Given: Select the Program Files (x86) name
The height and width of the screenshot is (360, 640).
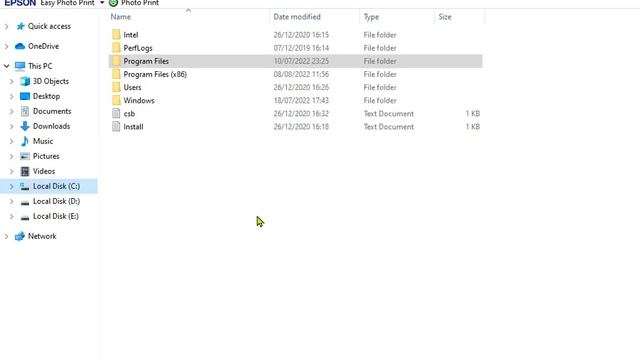Looking at the screenshot, I should coord(155,74).
